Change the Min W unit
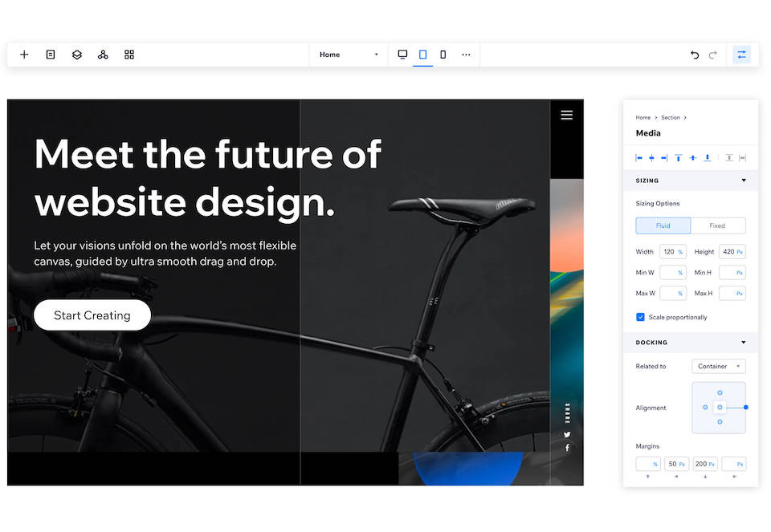The image size is (771, 532). point(680,273)
